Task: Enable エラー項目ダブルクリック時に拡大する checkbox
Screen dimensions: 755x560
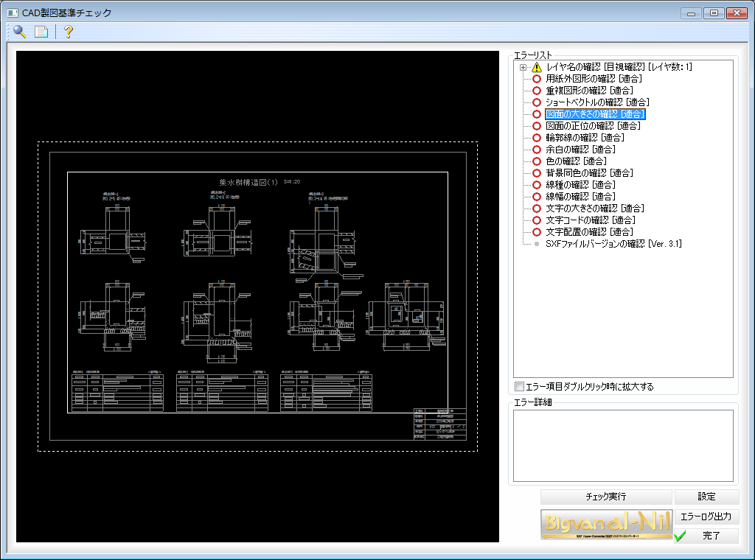Action: 519,386
